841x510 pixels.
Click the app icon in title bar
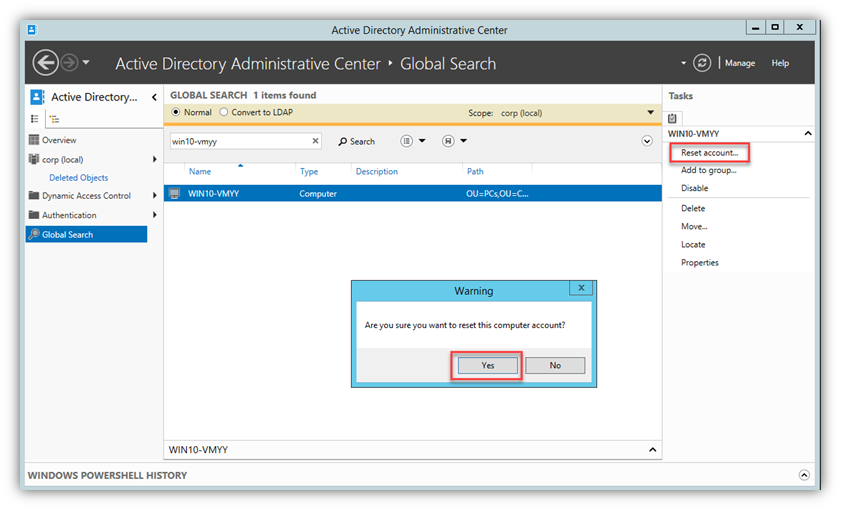pos(32,29)
